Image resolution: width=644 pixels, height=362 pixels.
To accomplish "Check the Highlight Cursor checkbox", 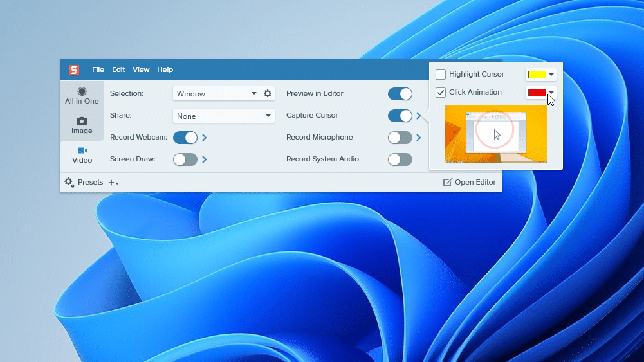I will (441, 75).
